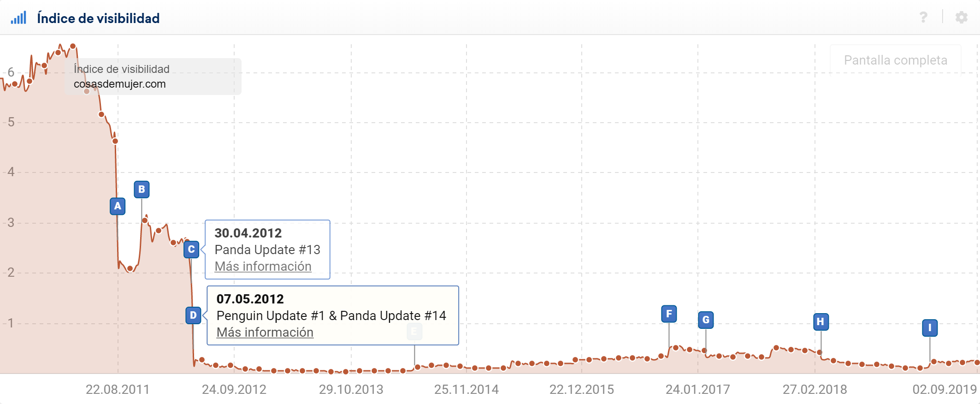This screenshot has width=980, height=404.
Task: Open Pantalla completa fullscreen view
Action: (x=895, y=60)
